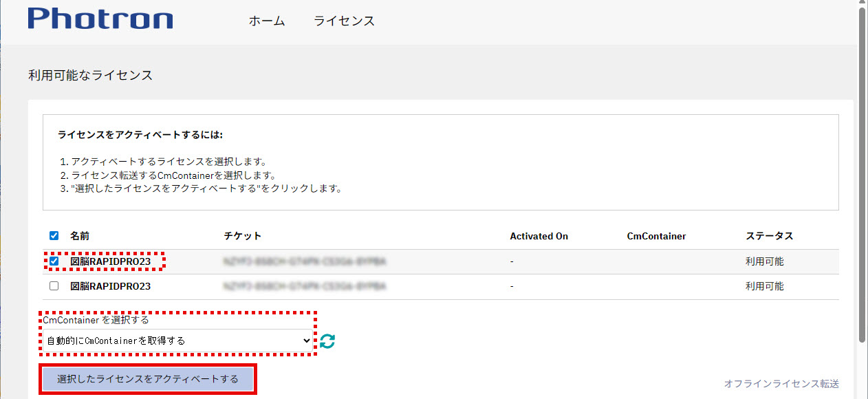Click the チケット column header
The image size is (868, 399).
[x=242, y=236]
